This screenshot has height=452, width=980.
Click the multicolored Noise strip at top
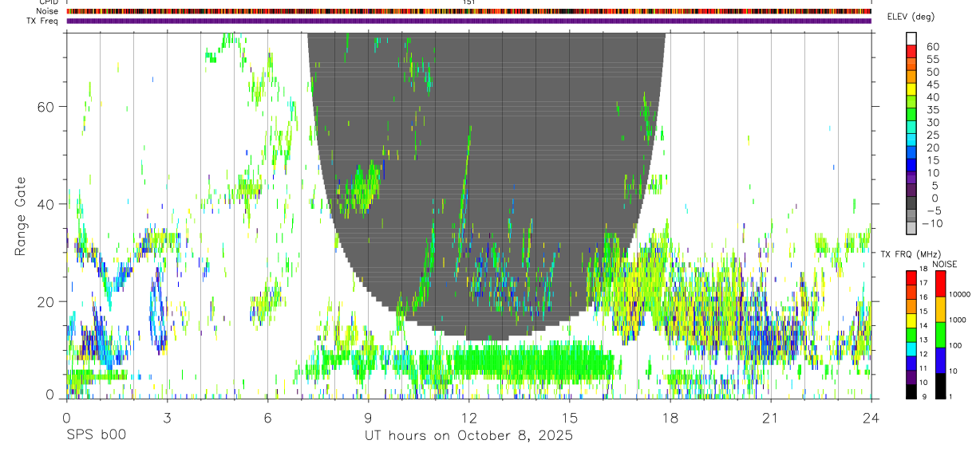(468, 11)
